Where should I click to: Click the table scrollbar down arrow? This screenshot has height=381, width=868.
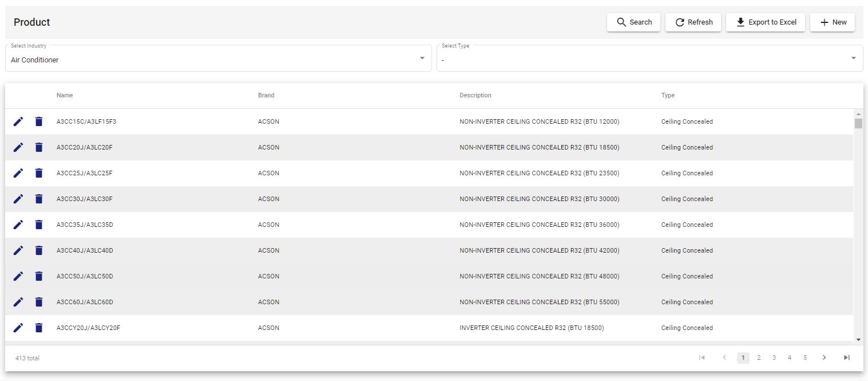(x=858, y=340)
